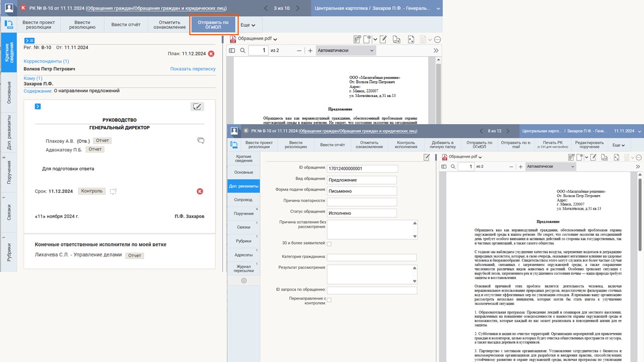Open the Журнал пересылки tab
This screenshot has width=644, height=362.
click(x=244, y=268)
